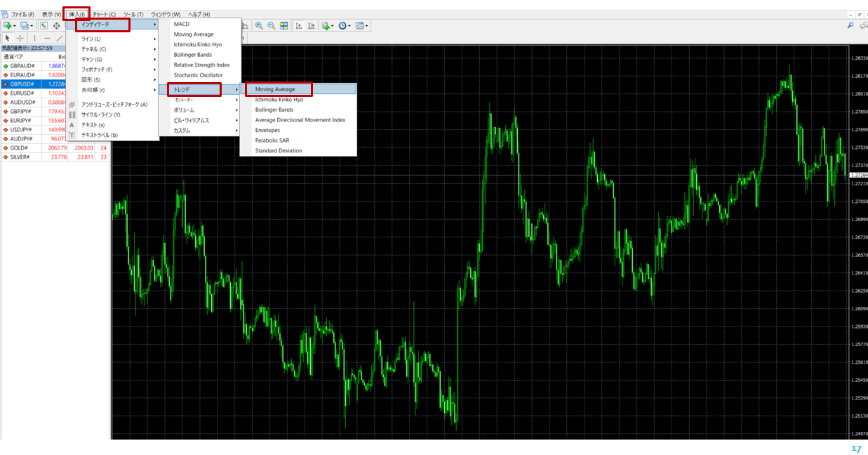Click the zoom out magnifier icon

[x=271, y=26]
